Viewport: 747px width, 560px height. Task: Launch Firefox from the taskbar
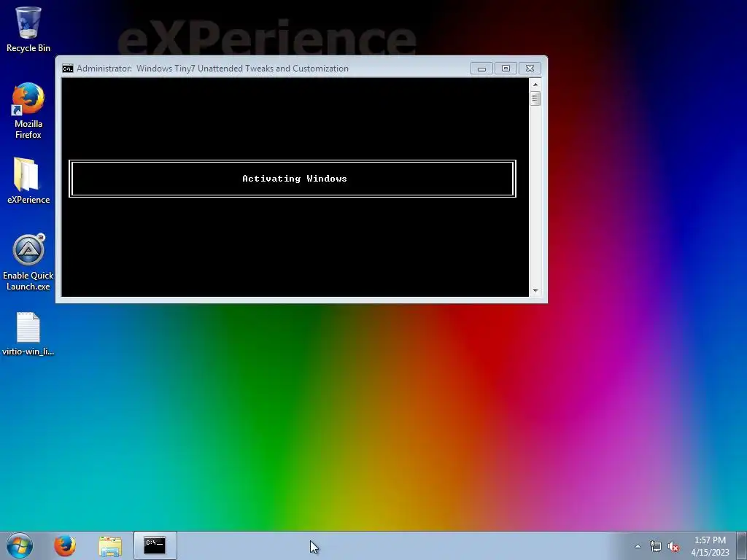65,545
